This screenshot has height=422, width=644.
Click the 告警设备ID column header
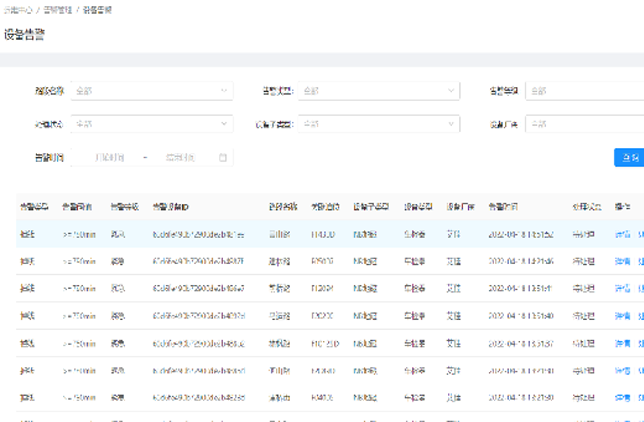click(178, 207)
